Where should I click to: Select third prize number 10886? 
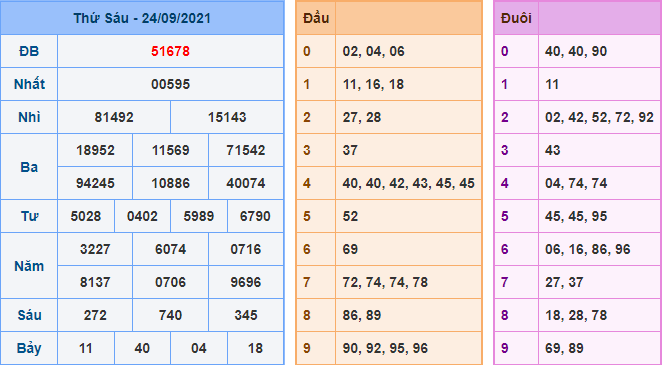click(x=171, y=183)
